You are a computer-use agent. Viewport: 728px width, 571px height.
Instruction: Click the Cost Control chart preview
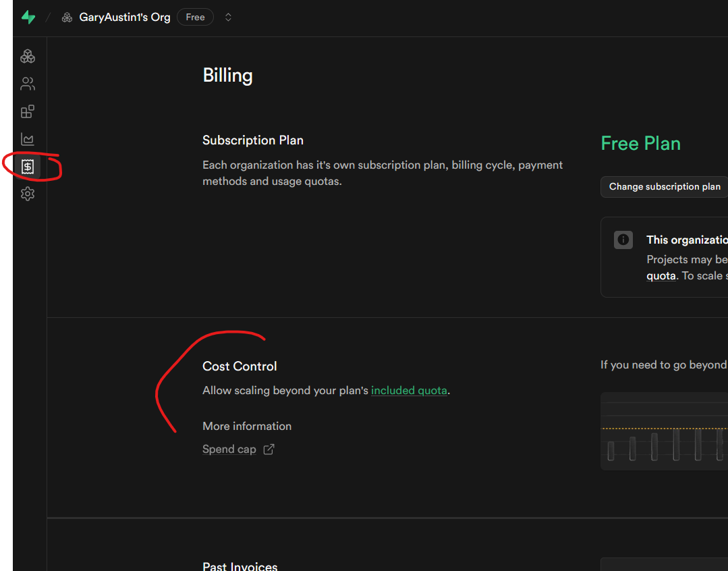tap(664, 431)
